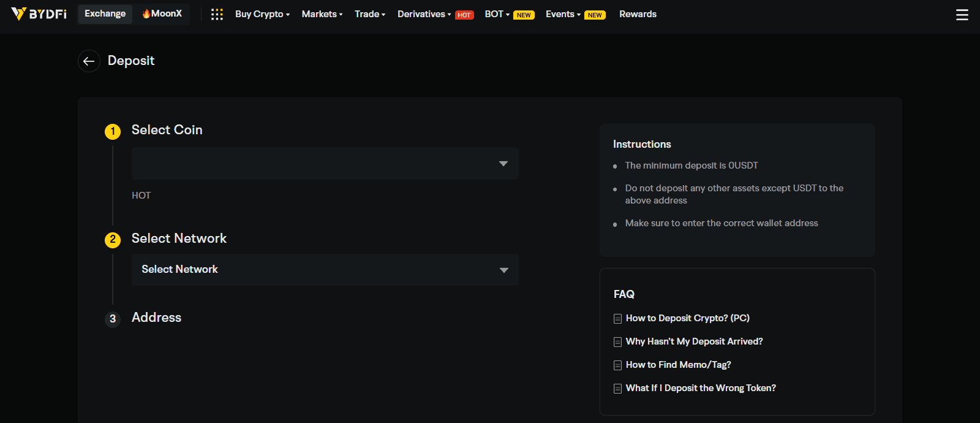The image size is (980, 423).
Task: Click step 2 number badge
Action: 113,240
